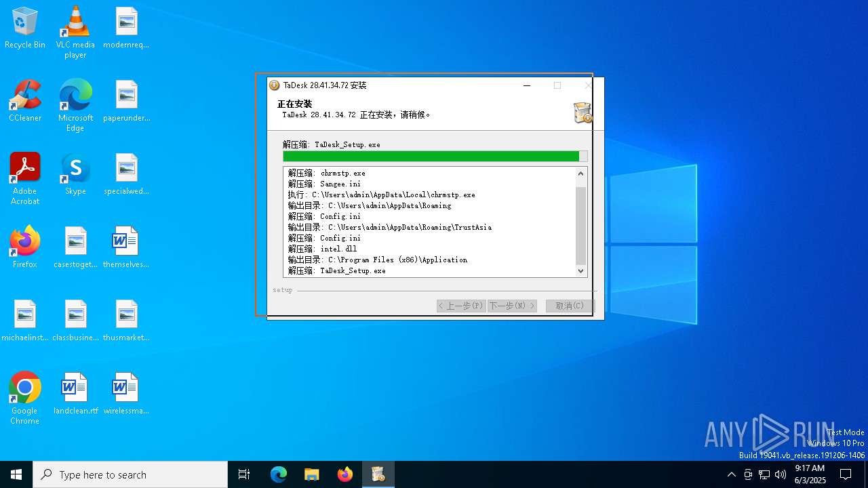Click the TaDesk installer taskbar icon

(378, 474)
